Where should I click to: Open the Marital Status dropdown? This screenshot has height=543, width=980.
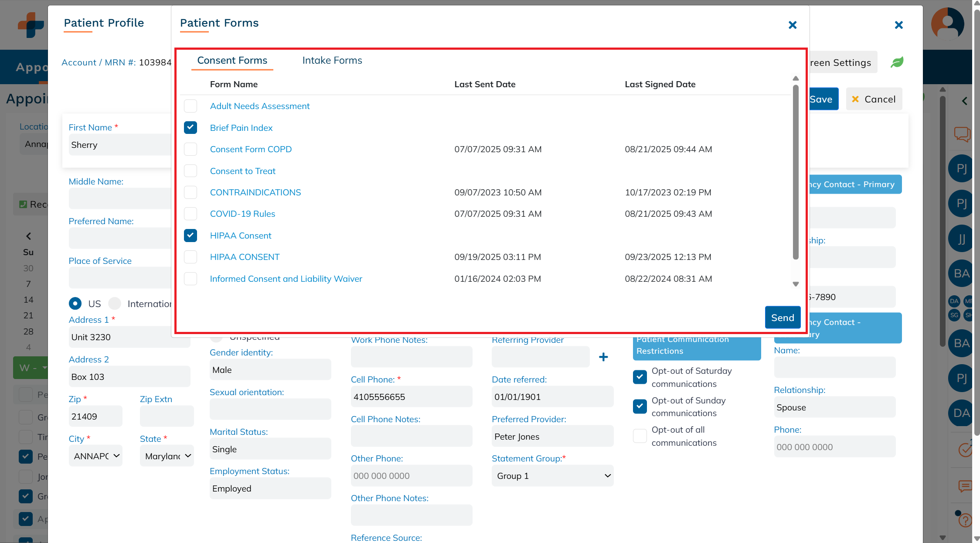[270, 449]
